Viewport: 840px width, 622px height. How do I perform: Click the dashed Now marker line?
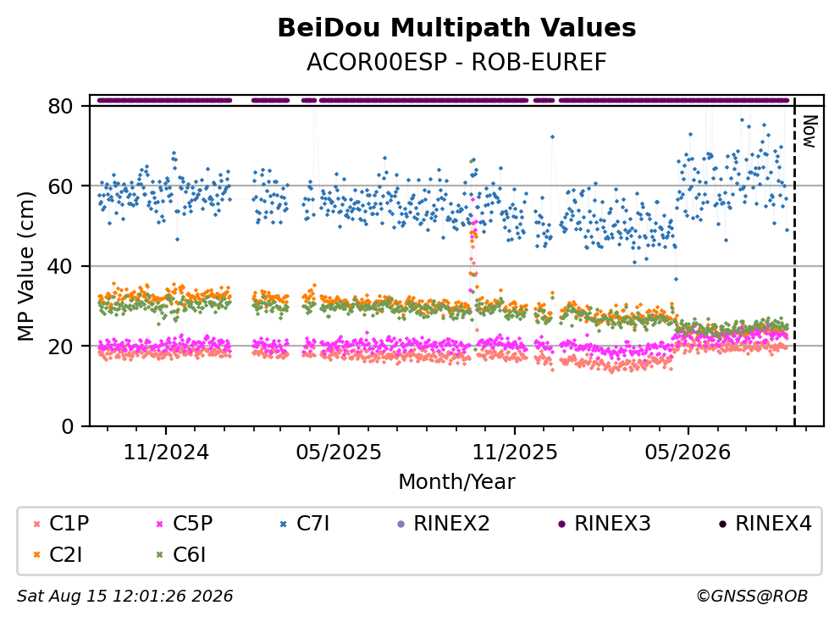(x=794, y=263)
